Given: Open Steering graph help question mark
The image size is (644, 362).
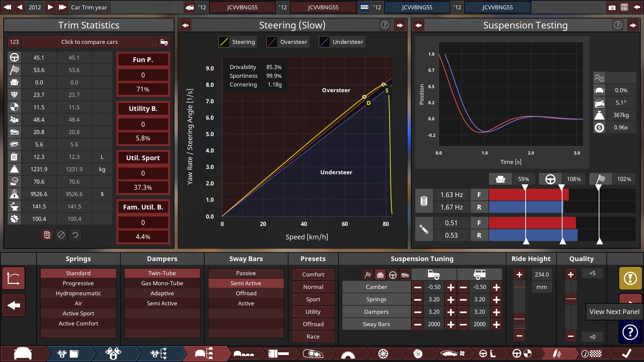Looking at the screenshot, I should [385, 25].
